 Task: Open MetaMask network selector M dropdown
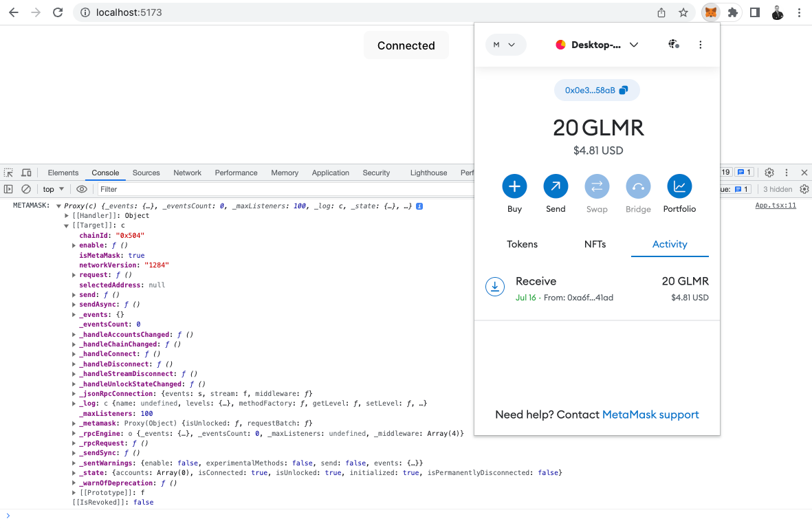(x=505, y=45)
